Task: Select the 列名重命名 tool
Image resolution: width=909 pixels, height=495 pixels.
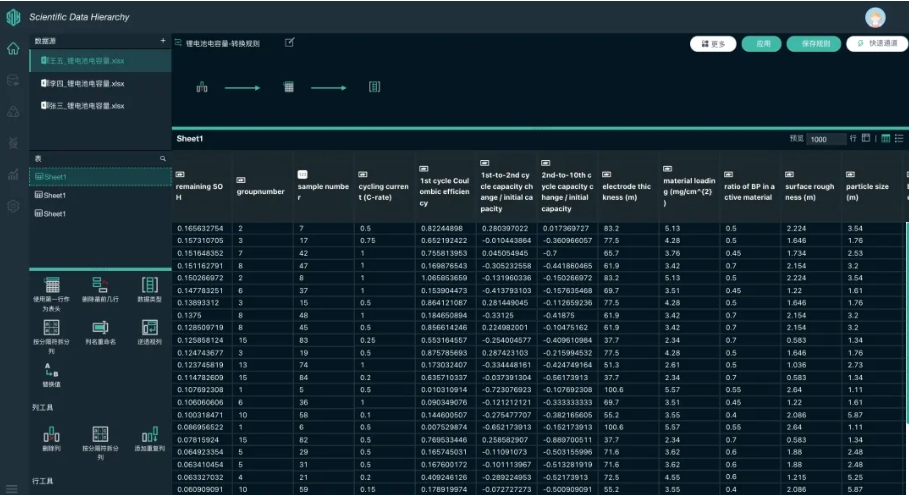Action: pos(100,328)
